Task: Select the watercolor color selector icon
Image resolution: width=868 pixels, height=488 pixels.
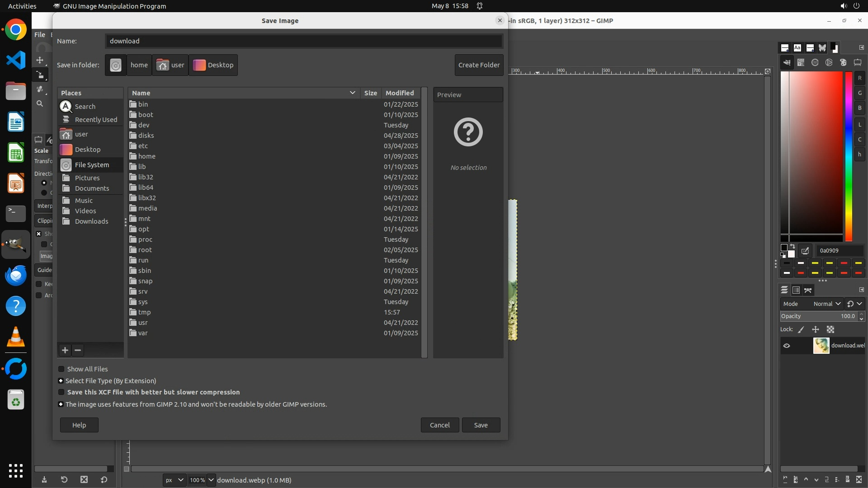Action: (815, 63)
